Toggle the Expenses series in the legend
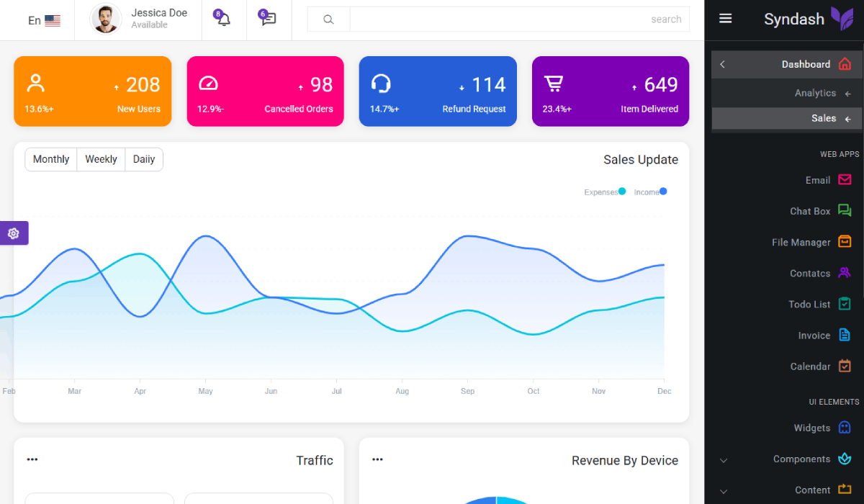The image size is (864, 504). click(x=605, y=192)
